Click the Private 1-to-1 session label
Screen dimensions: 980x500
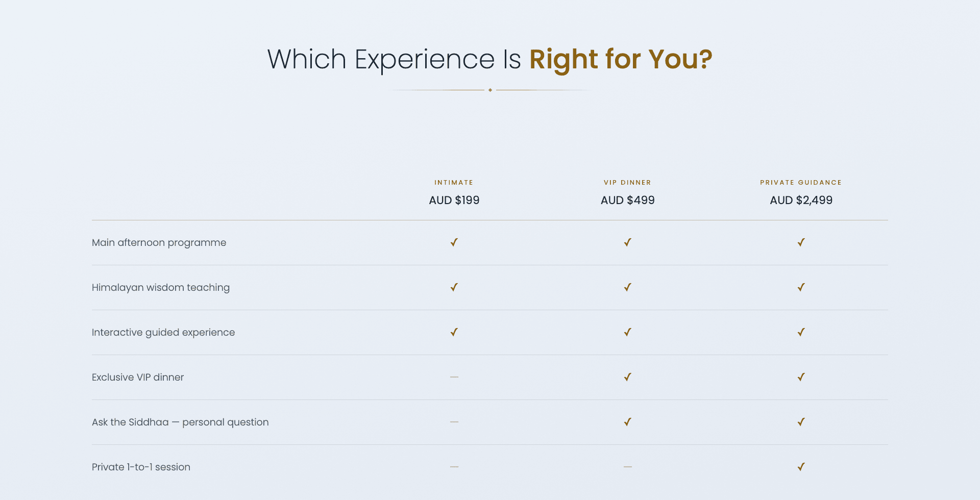tap(141, 467)
